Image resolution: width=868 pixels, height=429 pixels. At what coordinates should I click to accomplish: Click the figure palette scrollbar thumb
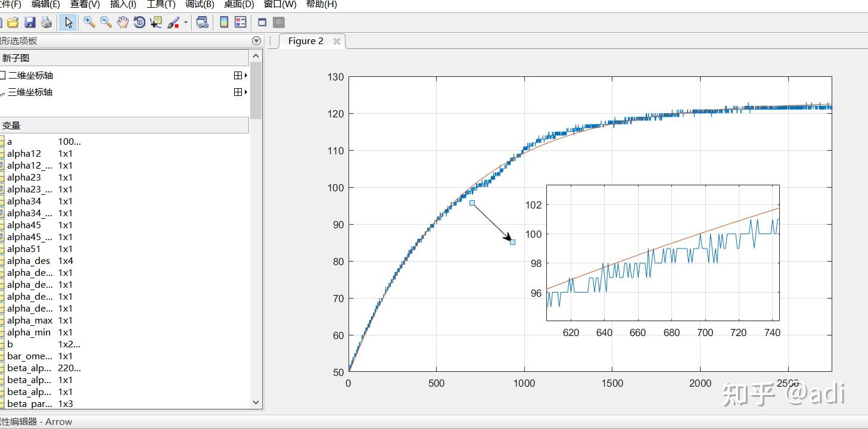[256, 91]
